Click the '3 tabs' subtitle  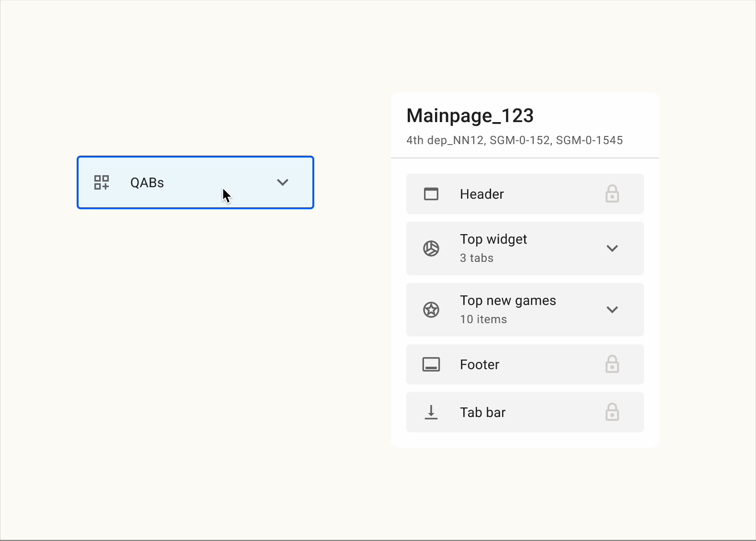point(477,258)
